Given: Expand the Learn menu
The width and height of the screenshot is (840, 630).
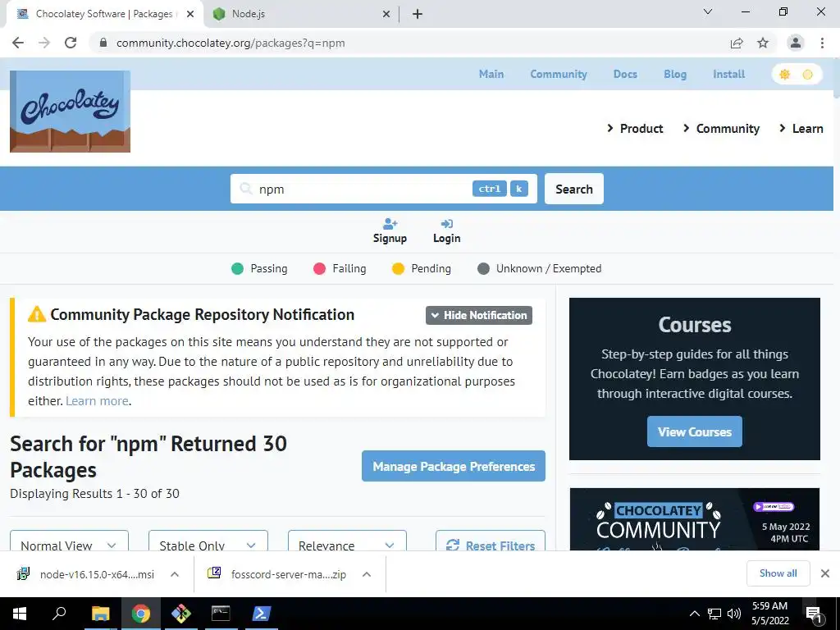Looking at the screenshot, I should pos(801,129).
